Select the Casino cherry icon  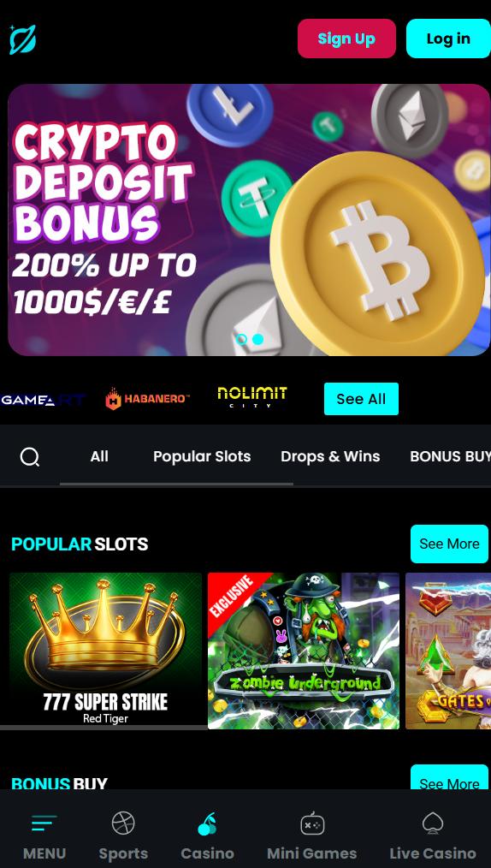[x=207, y=823]
